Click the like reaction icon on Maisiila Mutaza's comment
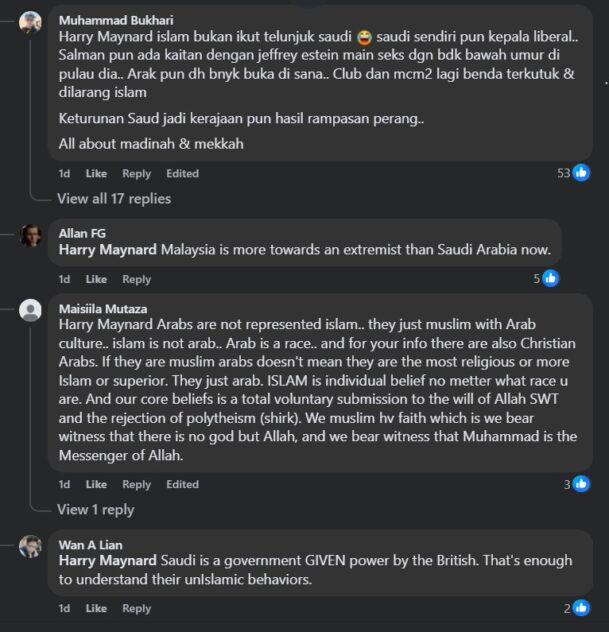609x632 pixels. 580,484
